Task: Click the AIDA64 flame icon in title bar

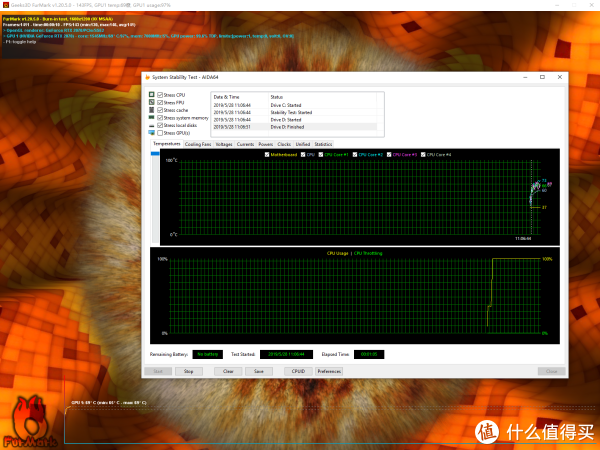Action: point(146,77)
